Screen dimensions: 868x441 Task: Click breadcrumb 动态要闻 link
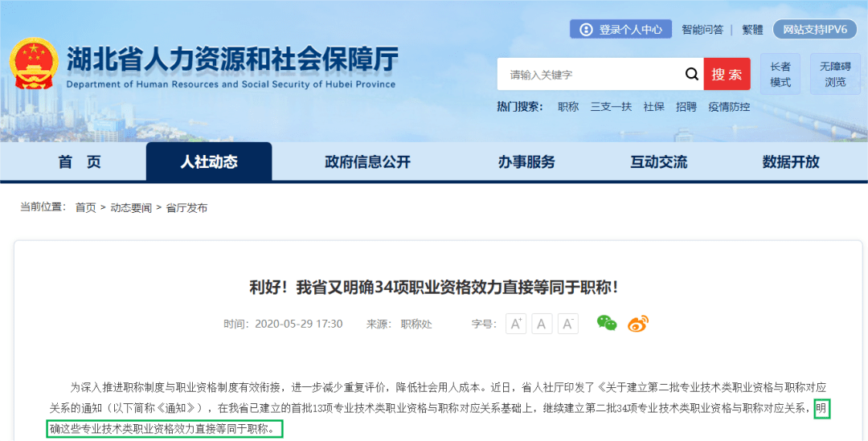(131, 208)
